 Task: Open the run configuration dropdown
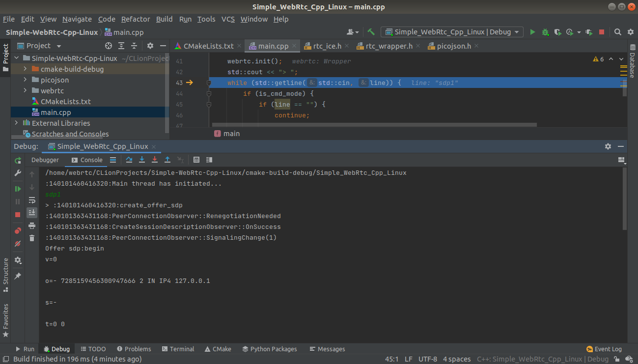[x=453, y=32]
